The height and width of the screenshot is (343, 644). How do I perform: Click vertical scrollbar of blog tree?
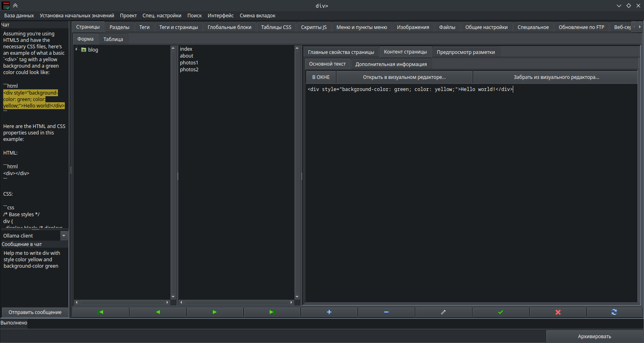(x=173, y=173)
